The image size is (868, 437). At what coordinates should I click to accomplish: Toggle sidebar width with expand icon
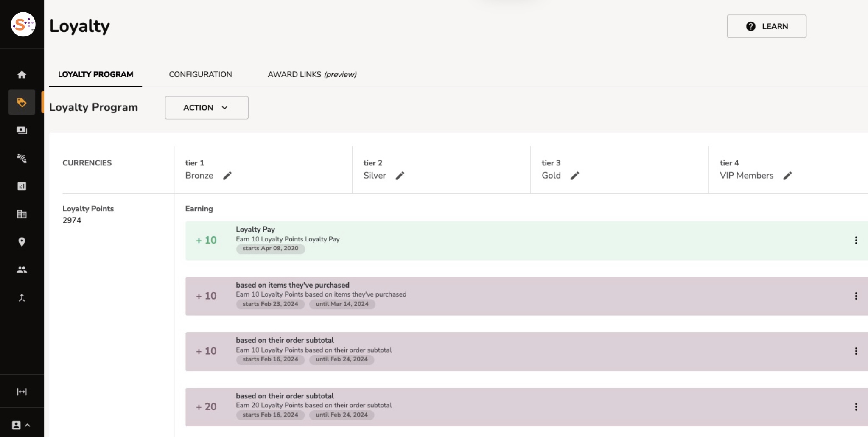[x=22, y=392]
